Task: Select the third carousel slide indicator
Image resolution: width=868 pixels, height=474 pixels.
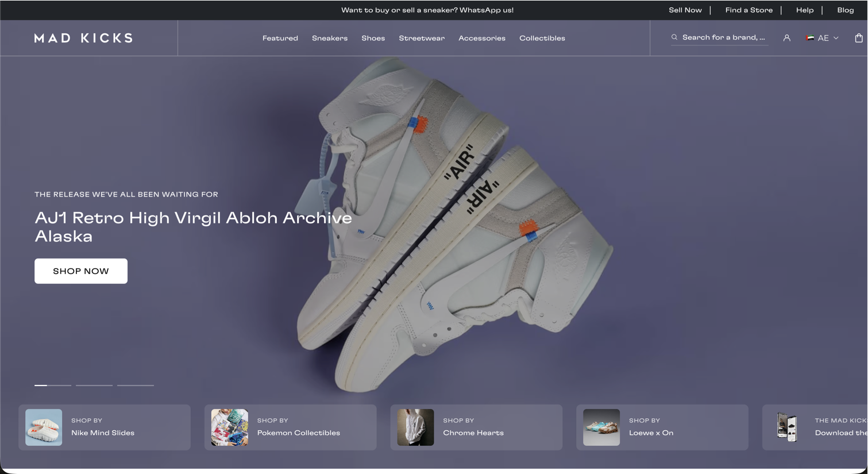Action: pos(136,386)
